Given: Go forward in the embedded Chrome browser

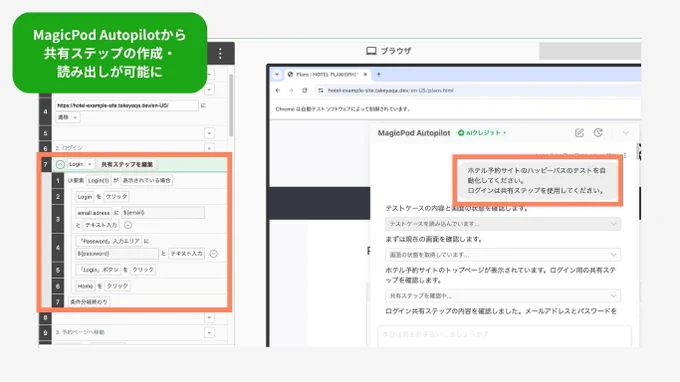Looking at the screenshot, I should click(x=291, y=90).
